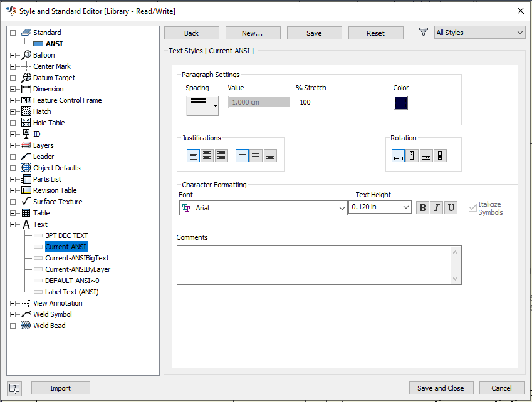Screen dimensions: 532x402
Task: Open the Font dropdown showing Arial
Action: coord(340,207)
